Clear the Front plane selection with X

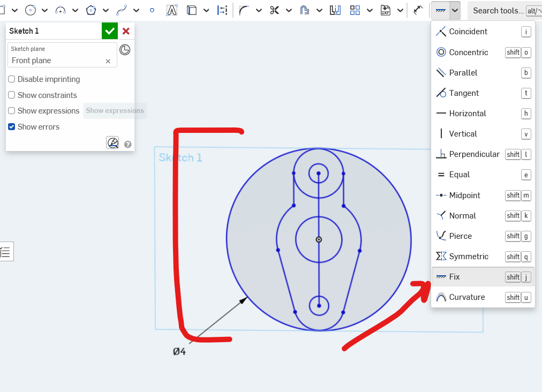(108, 61)
